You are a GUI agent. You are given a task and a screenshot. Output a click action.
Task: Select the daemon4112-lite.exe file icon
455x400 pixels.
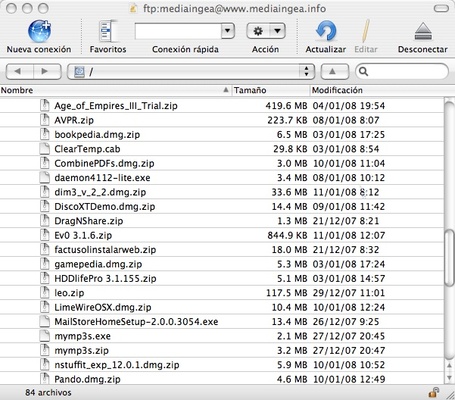point(45,177)
